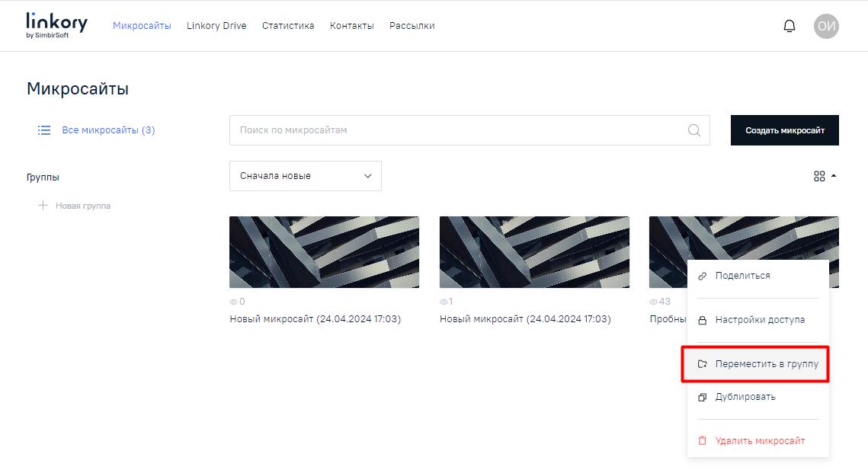Viewport: 868px width, 470px height.
Task: Click the Linkory logo
Action: pos(56,25)
